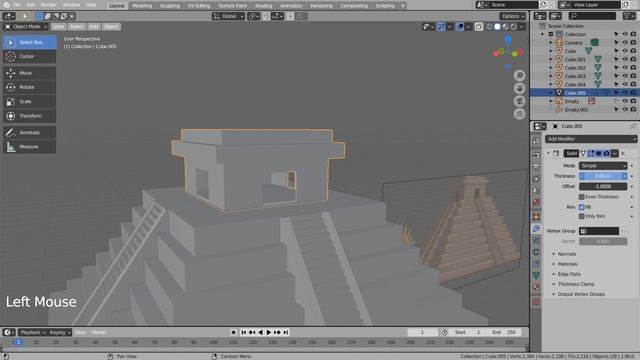Jump to the timeline end frame
The width and height of the screenshot is (640, 360).
[286, 332]
